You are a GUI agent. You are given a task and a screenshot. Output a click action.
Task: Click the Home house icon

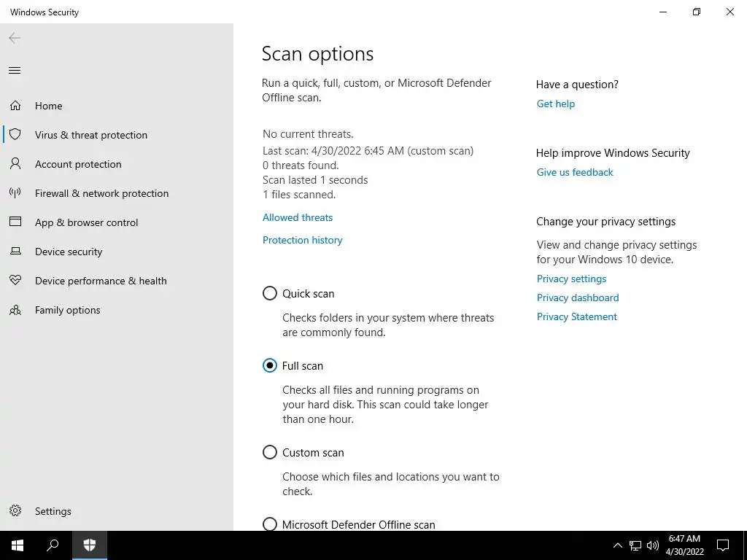[15, 105]
